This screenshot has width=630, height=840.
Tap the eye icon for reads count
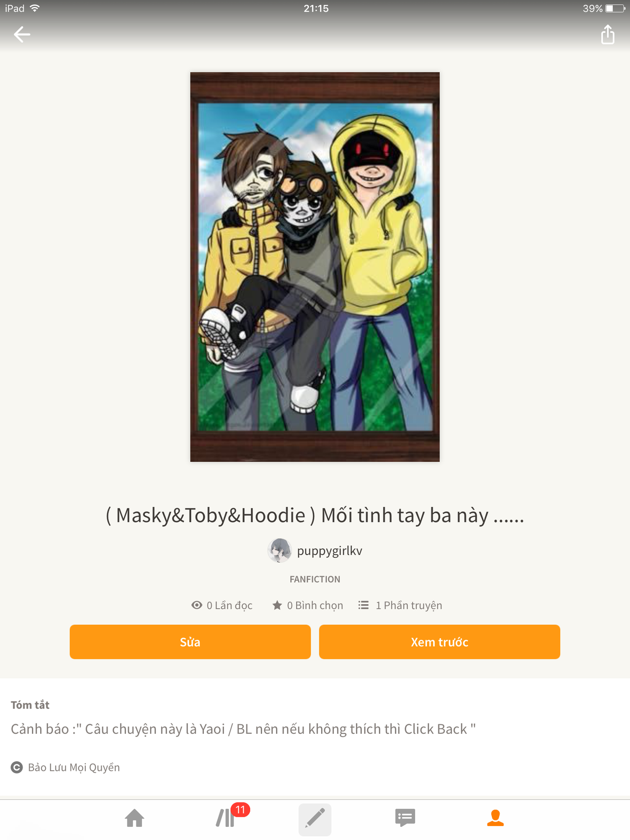tap(197, 605)
